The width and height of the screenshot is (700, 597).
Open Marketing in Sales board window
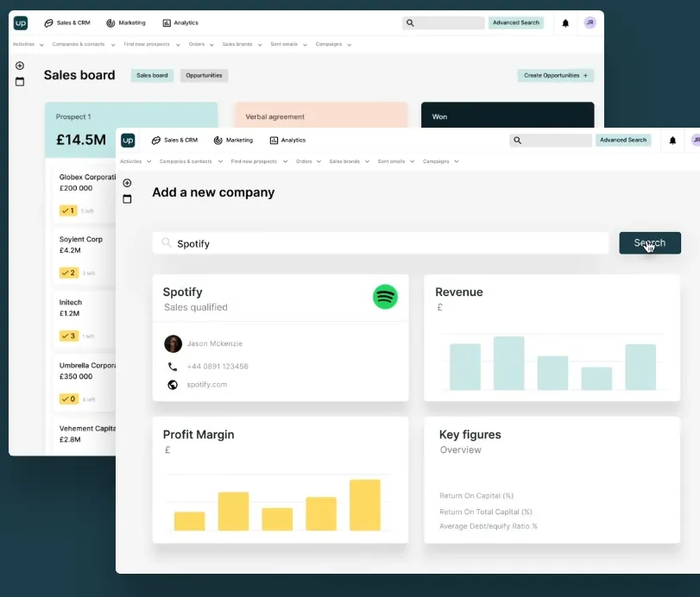pyautogui.click(x=126, y=22)
